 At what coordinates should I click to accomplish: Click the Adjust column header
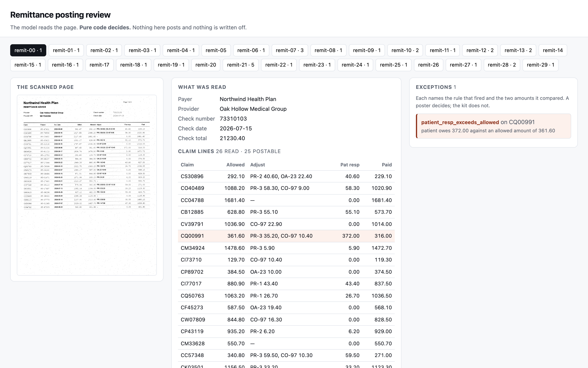pos(258,165)
